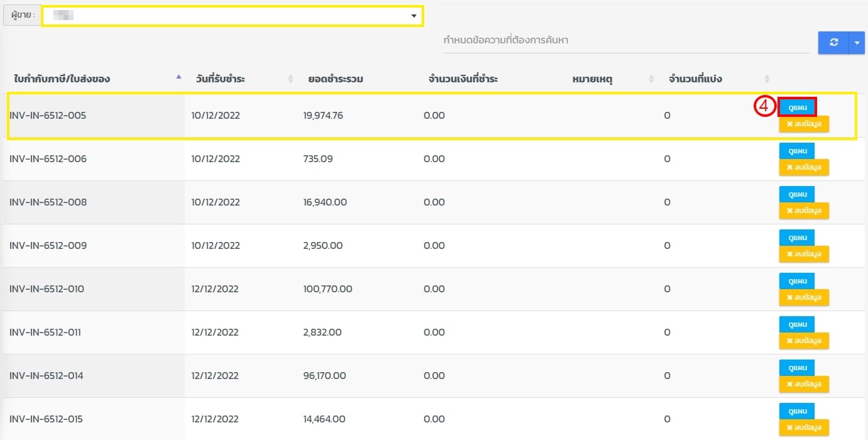This screenshot has width=868, height=440.
Task: Open the dropdown arrow beside the refresh button
Action: point(857,43)
